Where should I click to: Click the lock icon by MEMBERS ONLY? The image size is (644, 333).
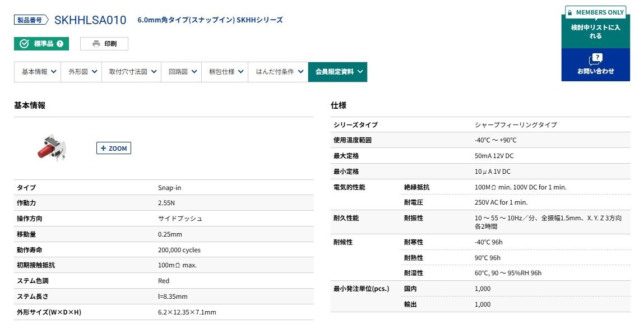[569, 12]
